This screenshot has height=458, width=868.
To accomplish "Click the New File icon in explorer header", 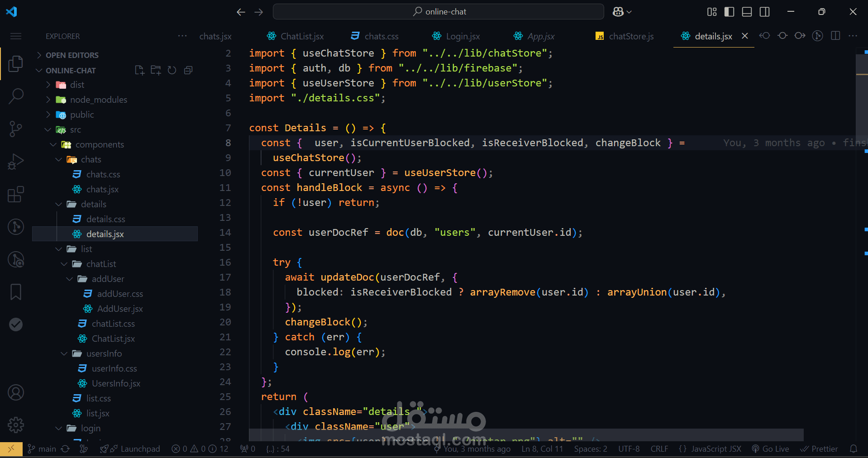I will [x=139, y=70].
